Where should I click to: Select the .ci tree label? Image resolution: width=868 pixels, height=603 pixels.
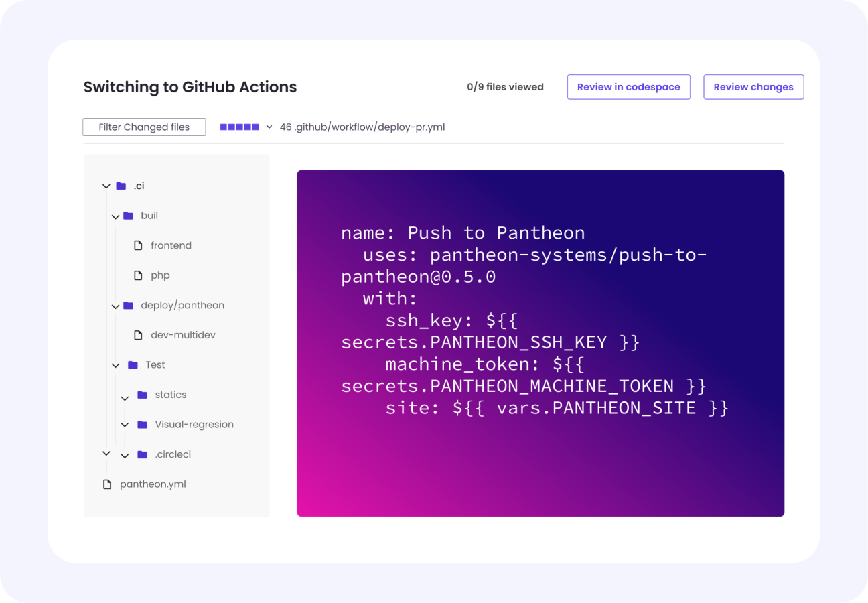(x=139, y=186)
